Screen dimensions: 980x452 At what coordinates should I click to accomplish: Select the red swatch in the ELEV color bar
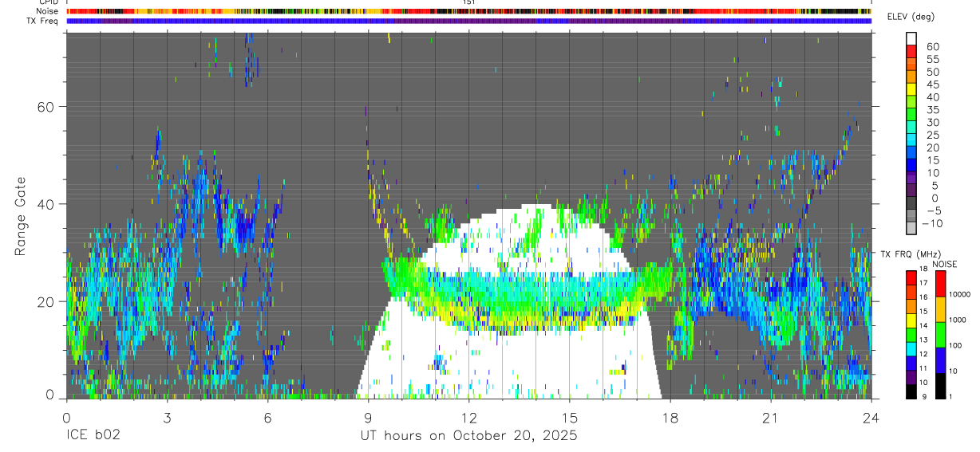(911, 49)
